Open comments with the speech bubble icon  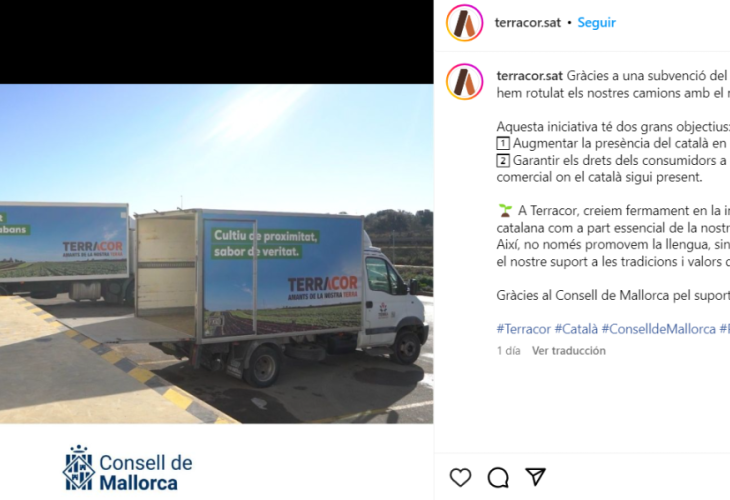(498, 477)
